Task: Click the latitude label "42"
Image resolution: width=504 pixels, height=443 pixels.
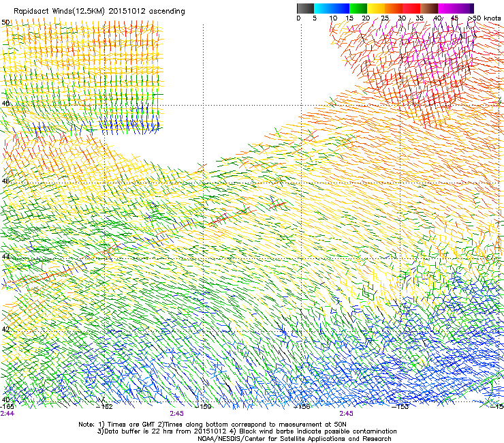Action: point(5,329)
